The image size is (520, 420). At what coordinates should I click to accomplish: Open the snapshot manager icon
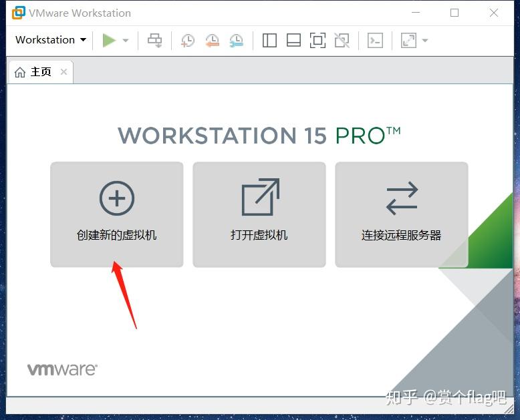pyautogui.click(x=237, y=41)
